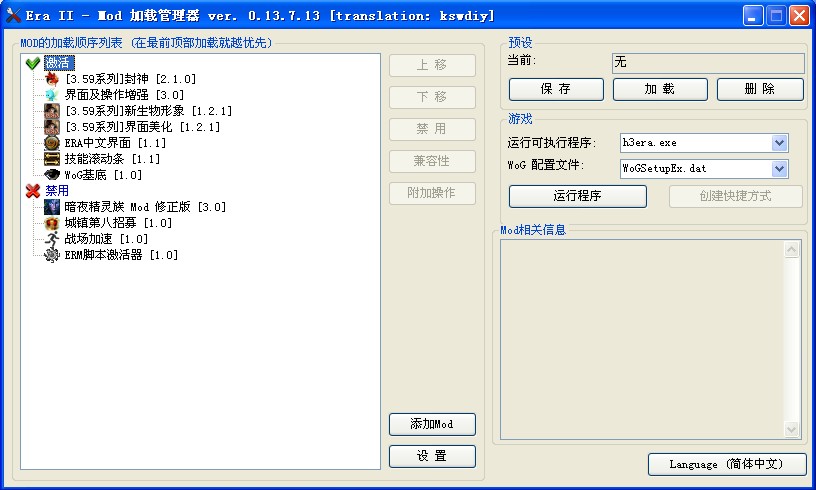Click the icon of [3.59系列]界面美化
The height and width of the screenshot is (490, 816).
tap(52, 127)
